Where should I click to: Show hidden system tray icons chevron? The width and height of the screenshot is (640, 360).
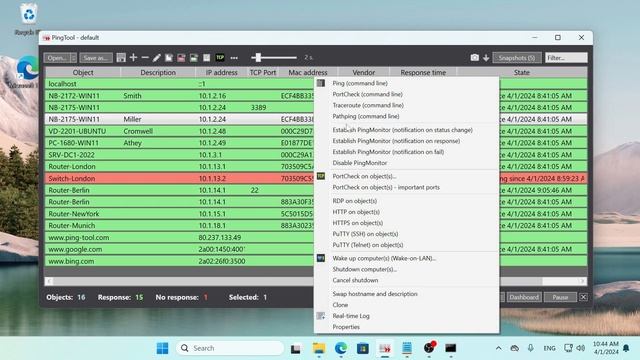(x=498, y=348)
